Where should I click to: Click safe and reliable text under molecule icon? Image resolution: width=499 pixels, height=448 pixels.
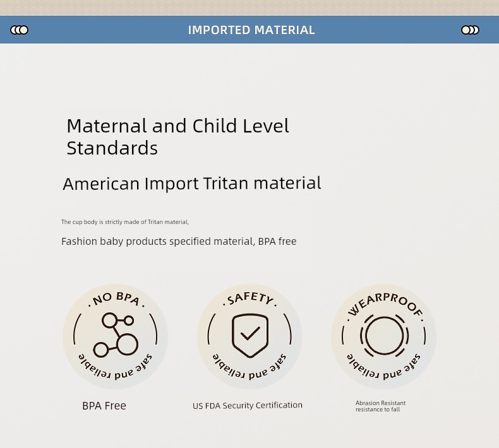pyautogui.click(x=115, y=367)
